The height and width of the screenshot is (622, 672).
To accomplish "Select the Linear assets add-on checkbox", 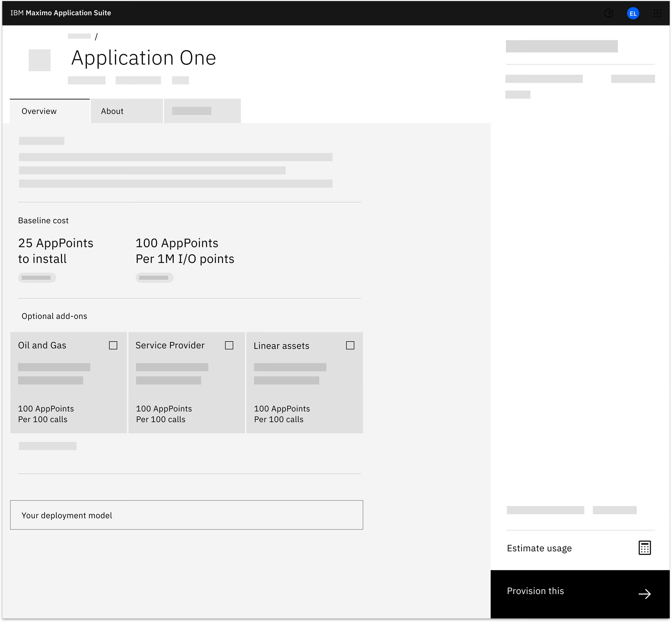I will click(x=350, y=345).
